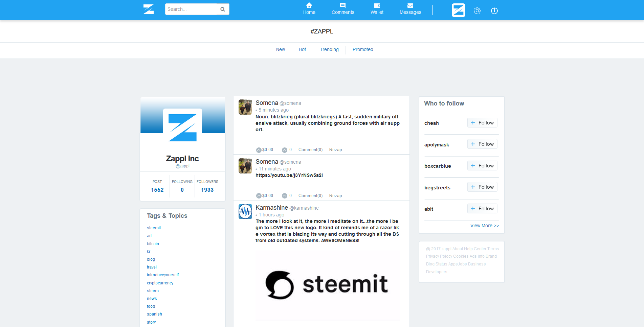Open the travel tag
Image resolution: width=644 pixels, height=327 pixels.
(x=152, y=267)
